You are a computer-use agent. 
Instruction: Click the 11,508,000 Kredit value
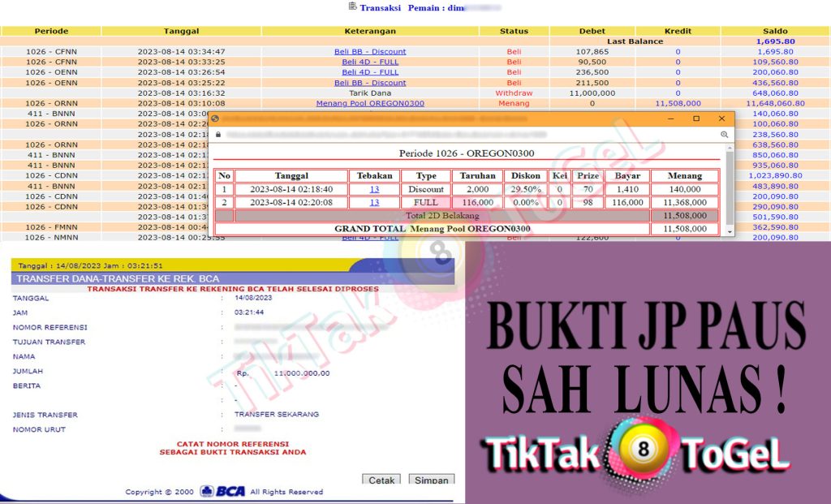tap(678, 104)
